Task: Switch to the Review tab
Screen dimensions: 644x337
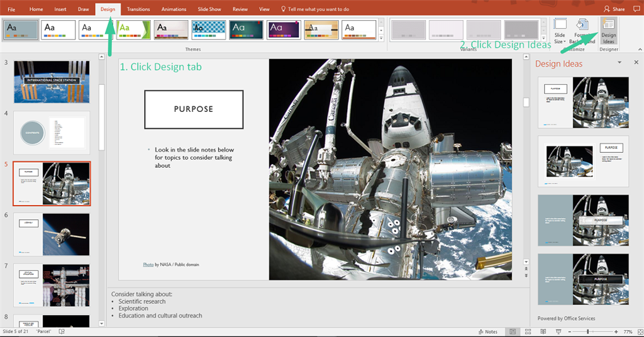Action: (240, 9)
